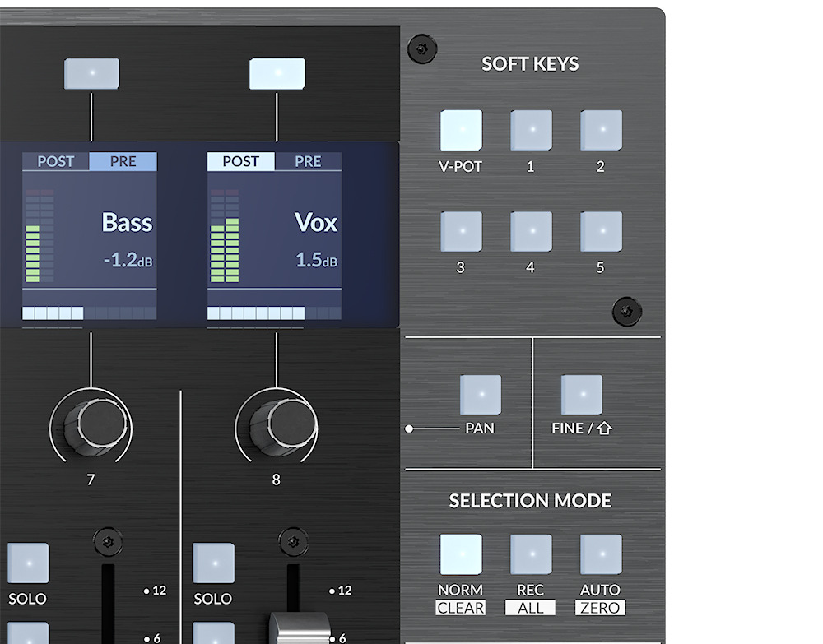The image size is (823, 644).
Task: Choose AUTO / ZERO selection mode
Action: tap(601, 554)
